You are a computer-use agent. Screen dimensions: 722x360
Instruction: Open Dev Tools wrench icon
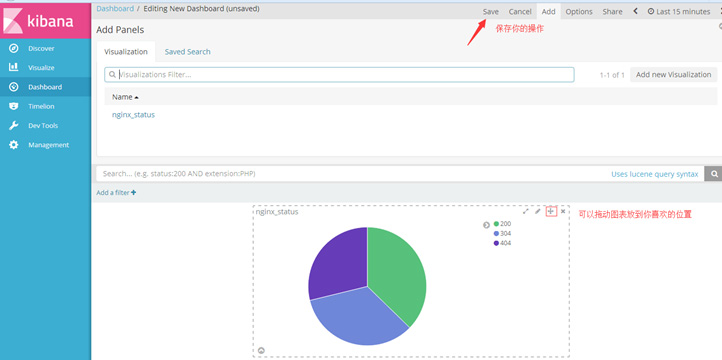[x=14, y=126]
